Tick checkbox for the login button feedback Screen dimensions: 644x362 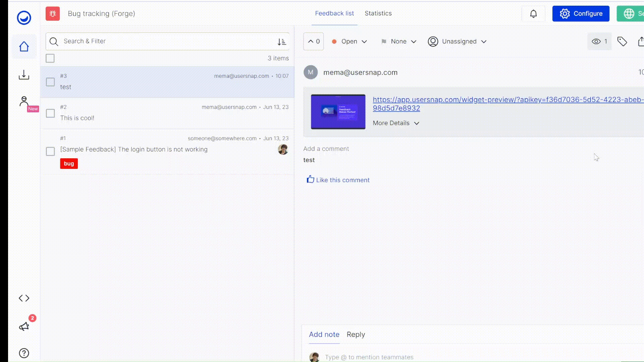coord(50,152)
